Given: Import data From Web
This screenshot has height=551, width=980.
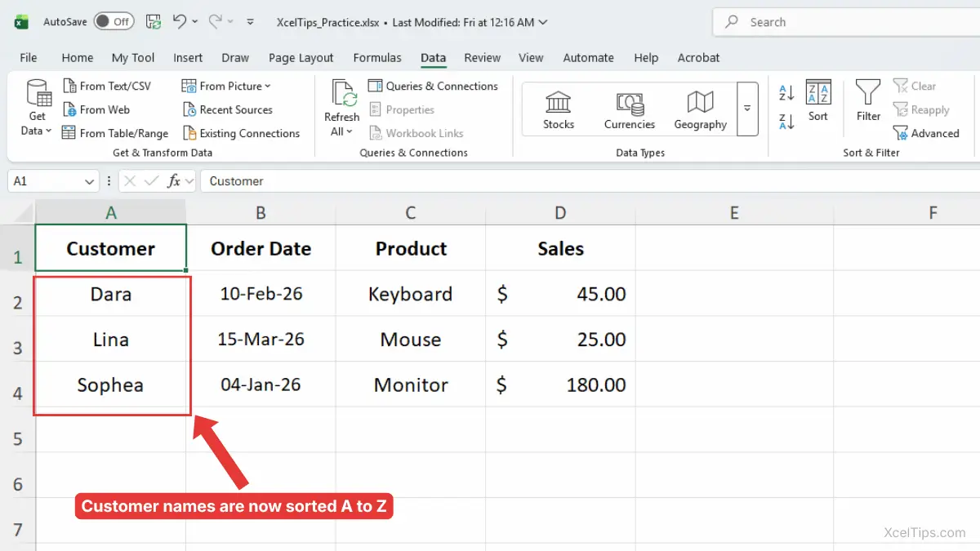Looking at the screenshot, I should coord(96,109).
